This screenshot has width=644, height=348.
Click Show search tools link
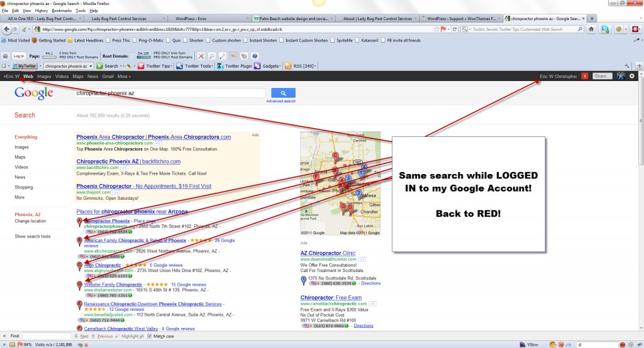tap(33, 236)
